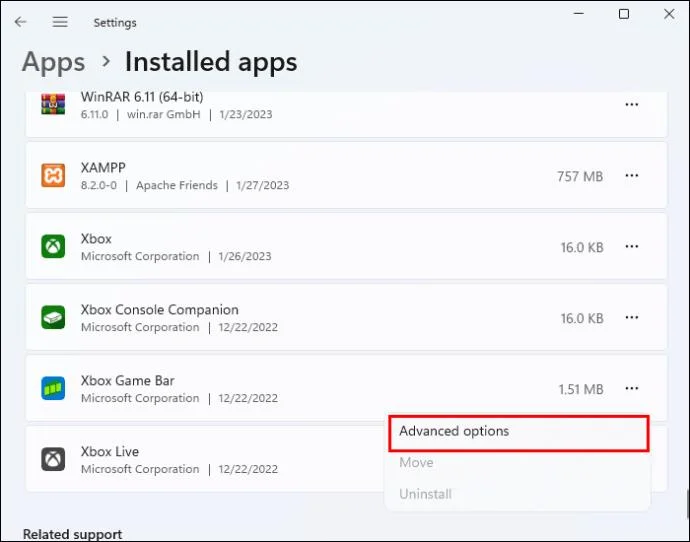Click the Xbox Console Companion icon
Screen dimensions: 690x542
tap(53, 317)
